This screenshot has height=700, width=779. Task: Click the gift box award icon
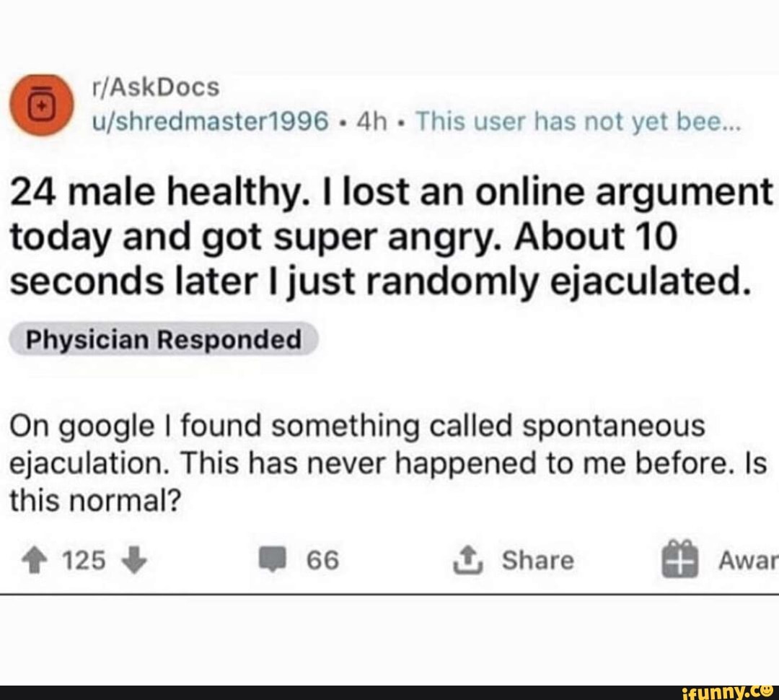pyautogui.click(x=680, y=559)
